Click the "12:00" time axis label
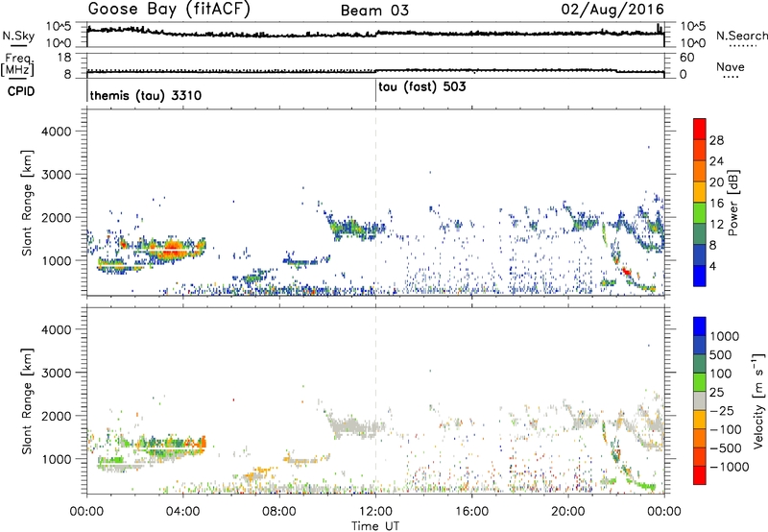This screenshot has height=532, width=768. point(375,512)
